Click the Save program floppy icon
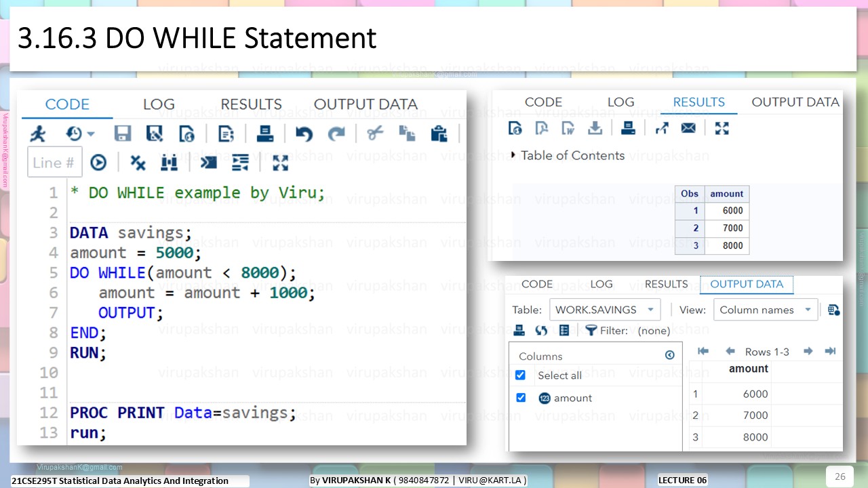This screenshot has width=868, height=488. tap(123, 134)
